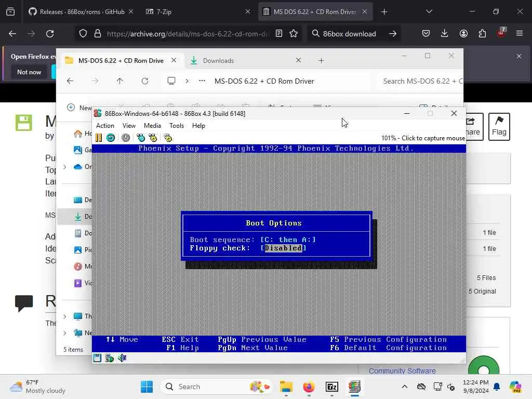Open File Explorer from the taskbar

(286, 387)
